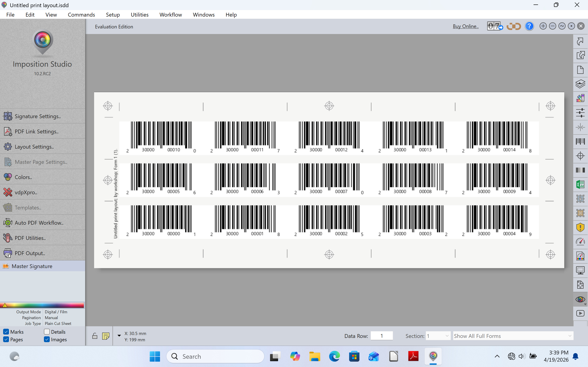Open the color swatch book icon
This screenshot has height=367, width=588.
(580, 98)
